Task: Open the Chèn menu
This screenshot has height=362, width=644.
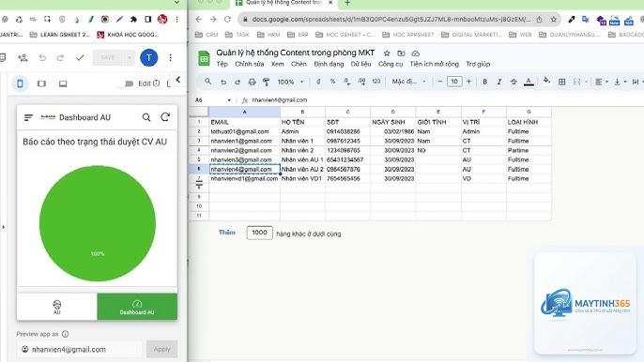Action: pyautogui.click(x=299, y=64)
